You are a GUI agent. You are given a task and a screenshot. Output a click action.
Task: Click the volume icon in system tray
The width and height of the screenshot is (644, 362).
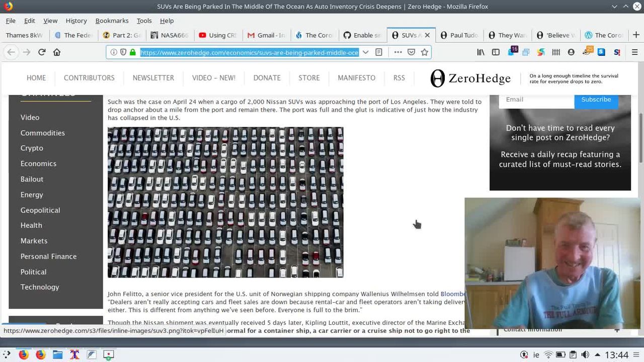pyautogui.click(x=585, y=355)
